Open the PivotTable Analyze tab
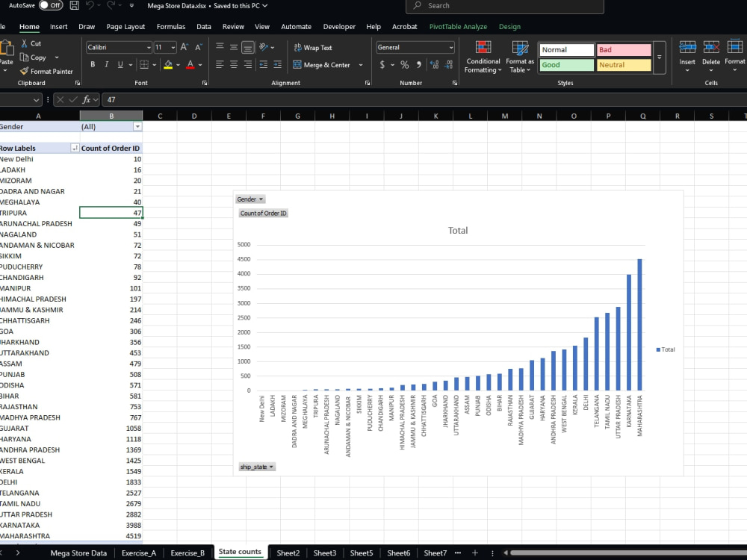This screenshot has width=747, height=560. (458, 27)
